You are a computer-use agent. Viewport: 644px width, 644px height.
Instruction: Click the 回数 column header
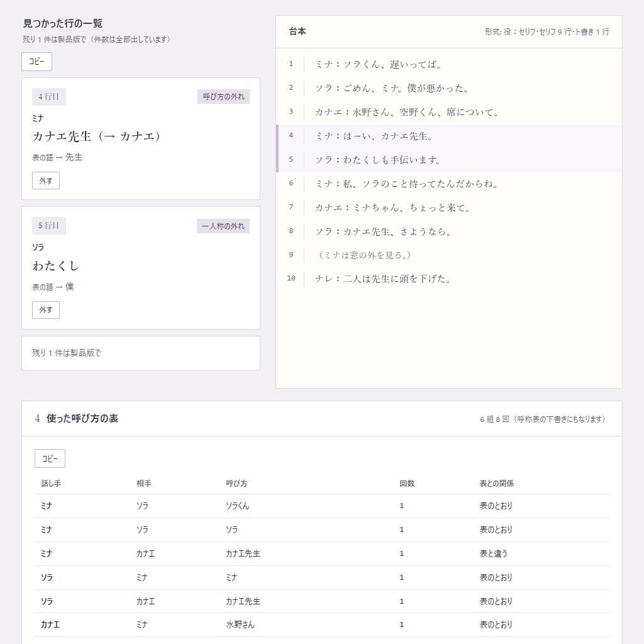click(x=407, y=484)
